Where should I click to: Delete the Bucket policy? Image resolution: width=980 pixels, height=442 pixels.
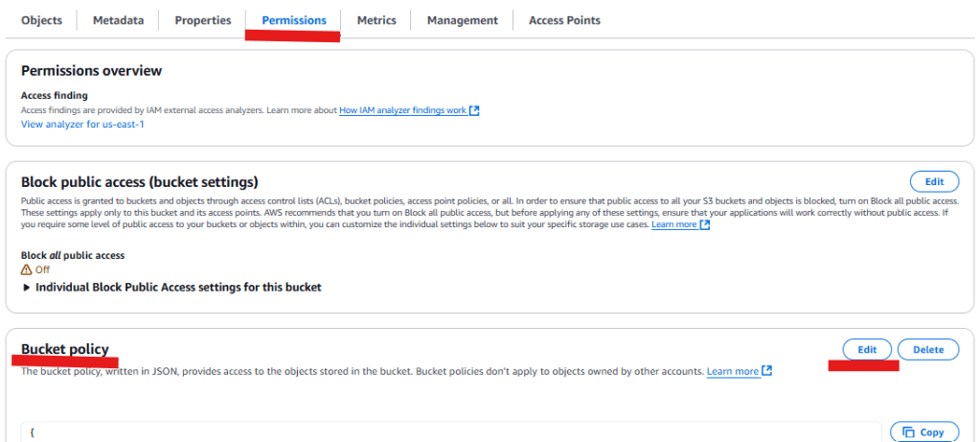(927, 350)
